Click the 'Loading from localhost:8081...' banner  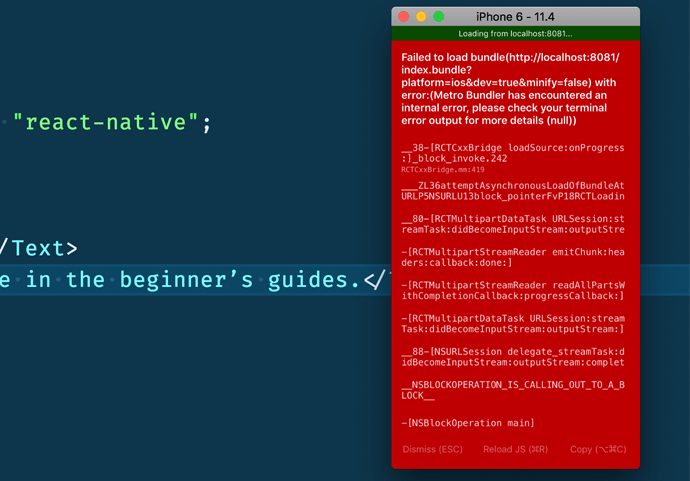pyautogui.click(x=515, y=33)
